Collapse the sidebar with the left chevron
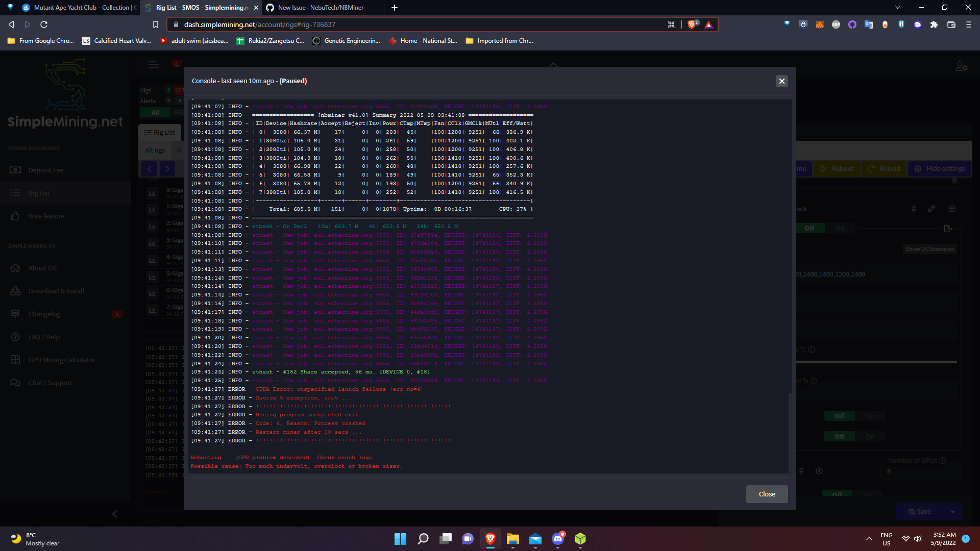980x551 pixels. pyautogui.click(x=114, y=514)
